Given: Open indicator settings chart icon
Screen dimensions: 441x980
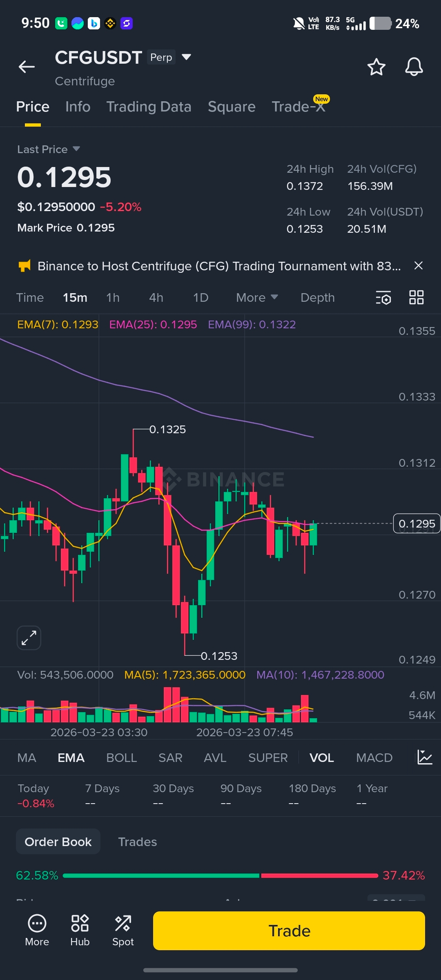Looking at the screenshot, I should point(425,757).
